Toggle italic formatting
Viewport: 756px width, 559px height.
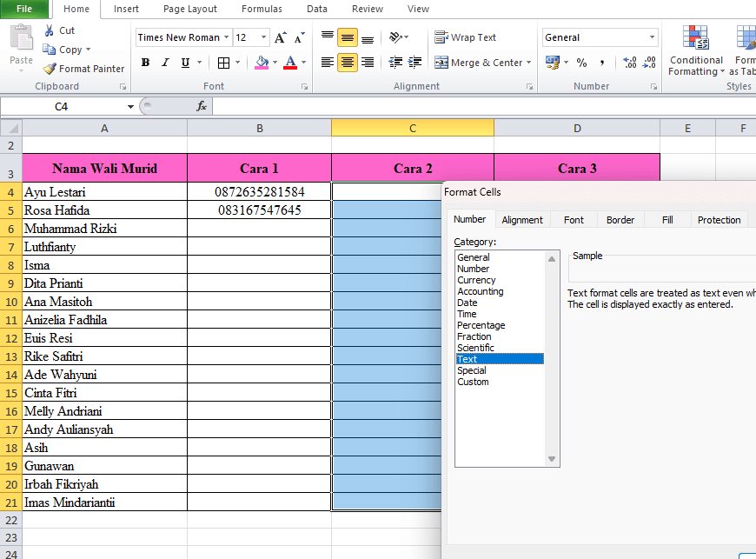click(164, 63)
